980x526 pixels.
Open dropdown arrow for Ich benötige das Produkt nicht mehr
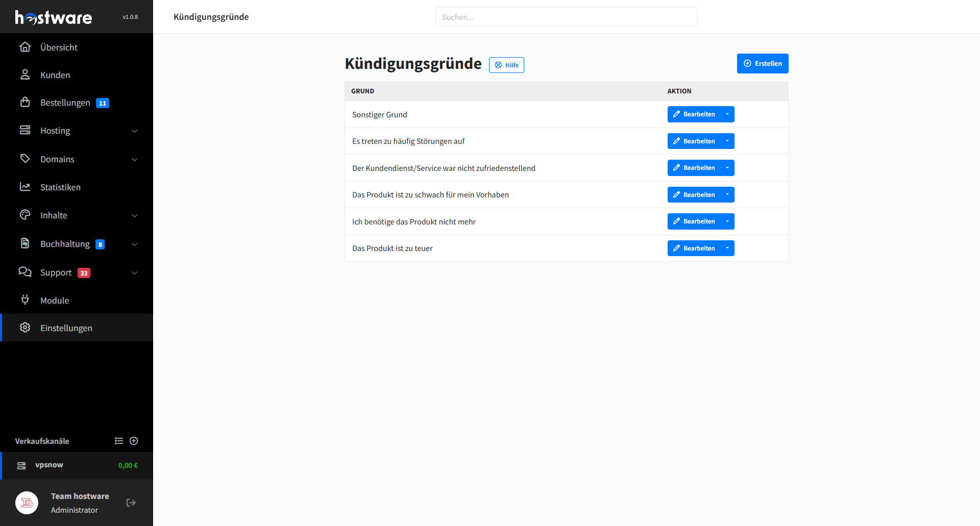pos(727,221)
